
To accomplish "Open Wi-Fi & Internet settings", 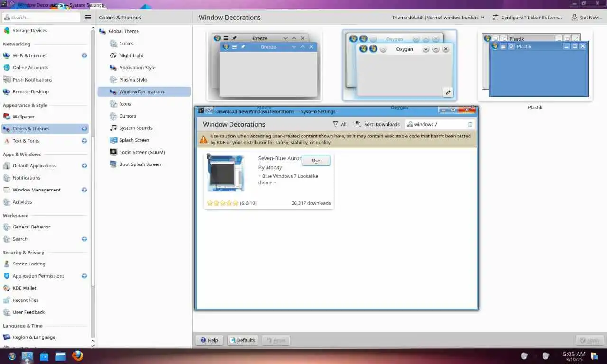I will click(x=45, y=55).
